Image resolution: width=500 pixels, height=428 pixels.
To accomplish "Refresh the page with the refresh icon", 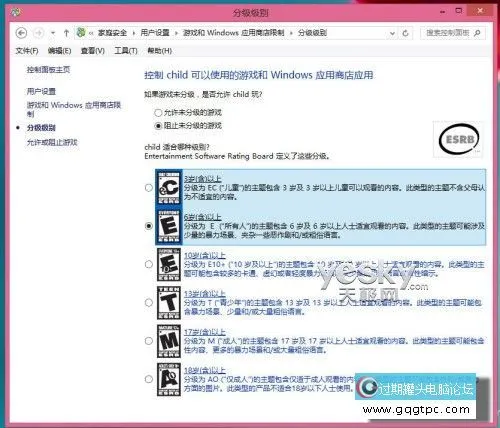I will [x=405, y=33].
